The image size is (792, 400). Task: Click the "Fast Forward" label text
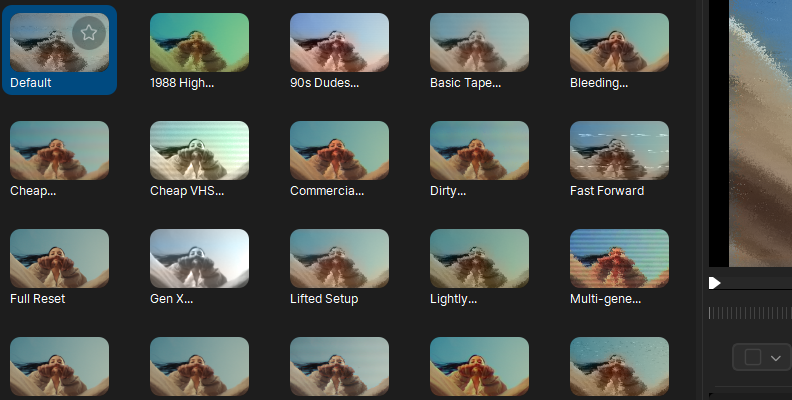pos(607,191)
